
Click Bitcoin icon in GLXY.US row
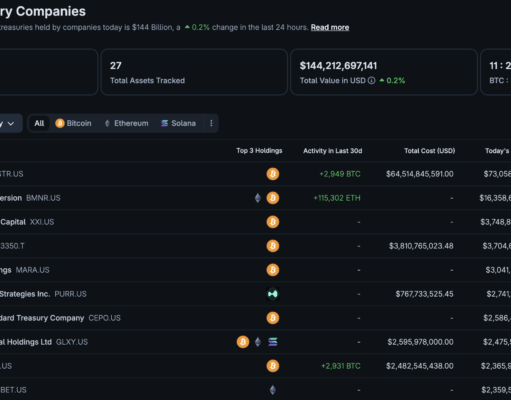243,342
